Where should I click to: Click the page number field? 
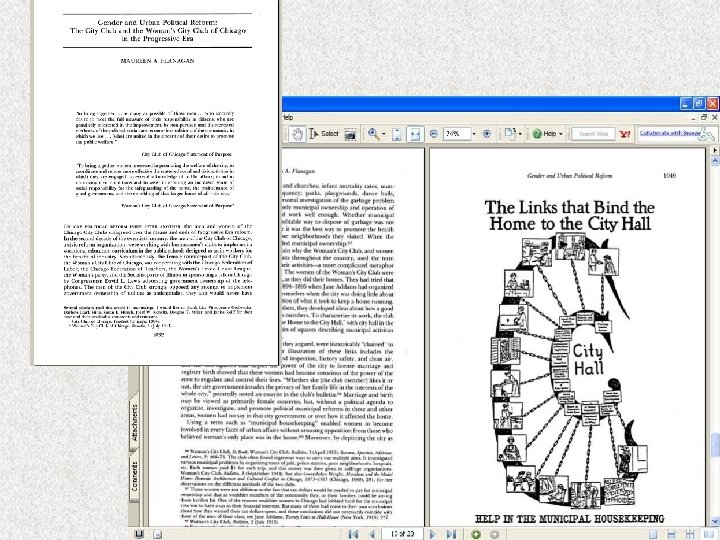click(403, 534)
